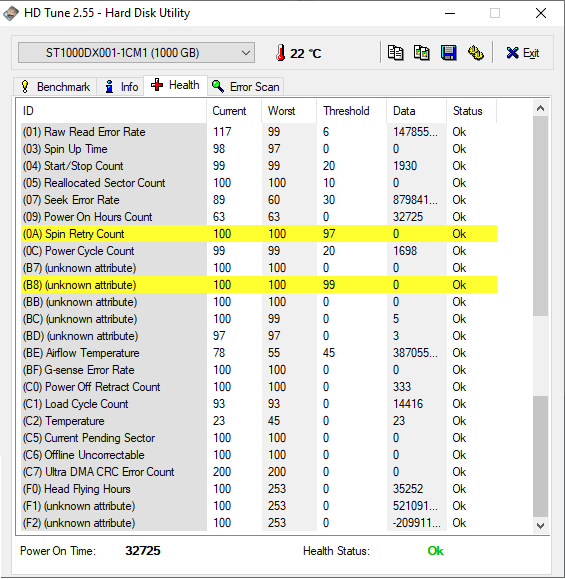This screenshot has height=579, width=565.
Task: Select the highlighted Spin Retry Count row
Action: (259, 234)
